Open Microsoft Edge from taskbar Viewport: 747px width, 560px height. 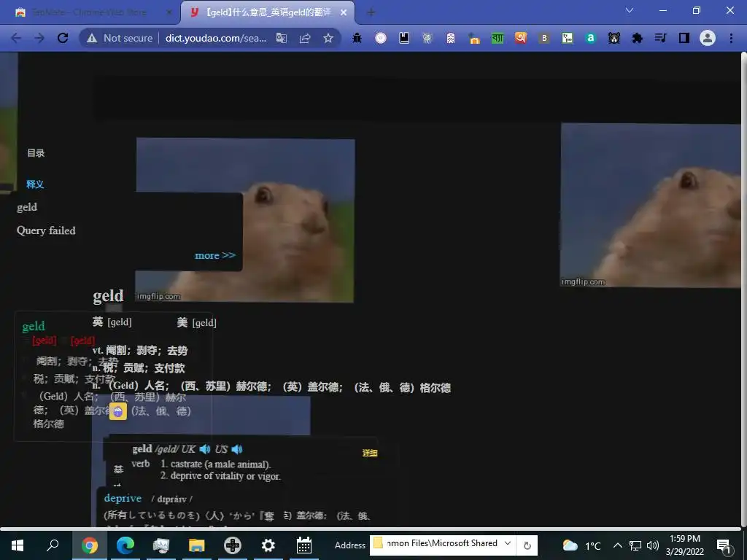pos(125,545)
